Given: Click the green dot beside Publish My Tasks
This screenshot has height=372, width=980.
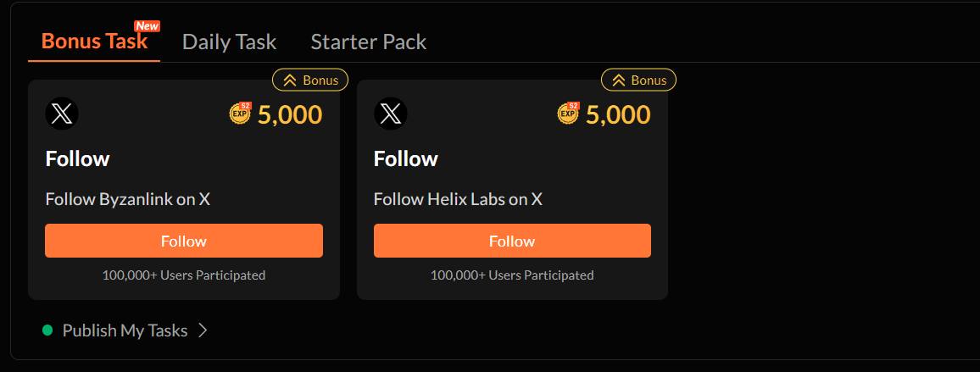Looking at the screenshot, I should [x=47, y=330].
